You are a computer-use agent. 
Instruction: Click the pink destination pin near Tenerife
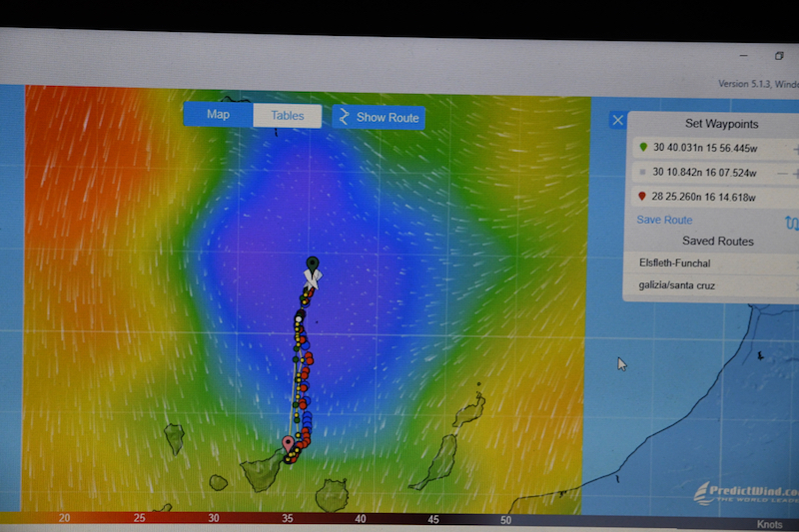[x=288, y=443]
